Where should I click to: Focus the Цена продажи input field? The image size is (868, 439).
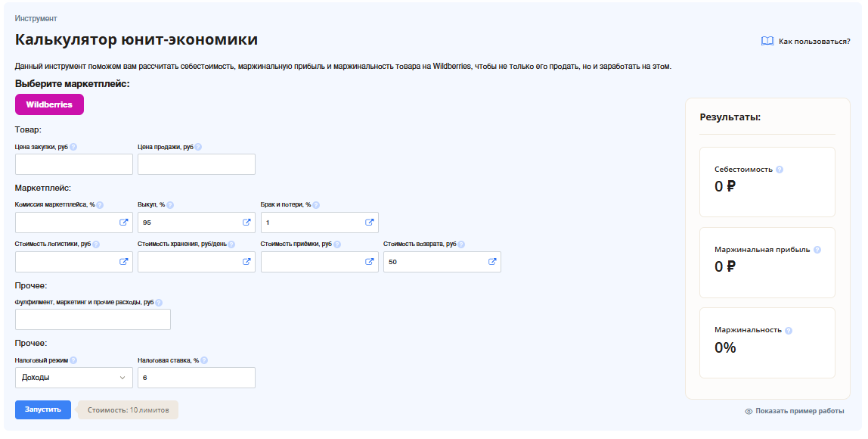click(196, 164)
